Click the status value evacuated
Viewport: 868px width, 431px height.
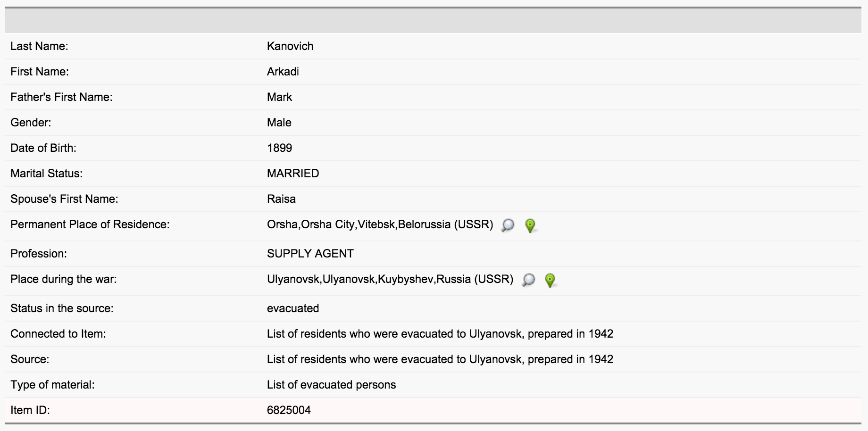point(293,308)
